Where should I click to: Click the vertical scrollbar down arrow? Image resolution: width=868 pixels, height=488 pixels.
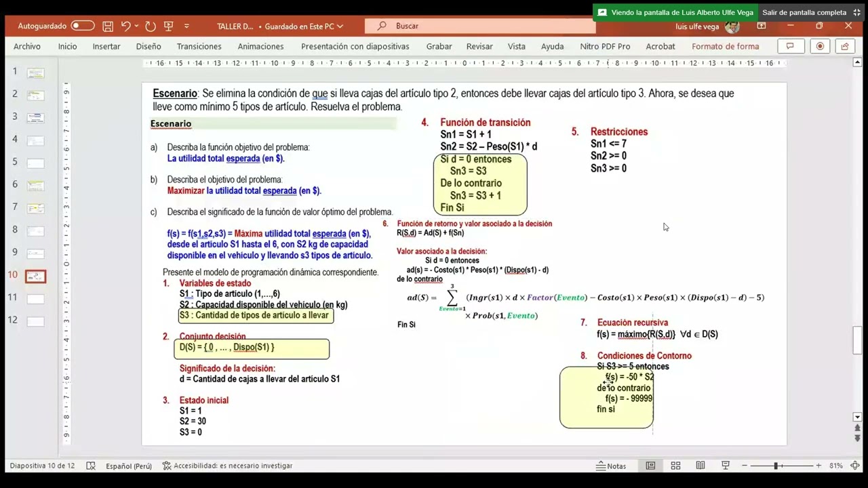click(x=858, y=417)
